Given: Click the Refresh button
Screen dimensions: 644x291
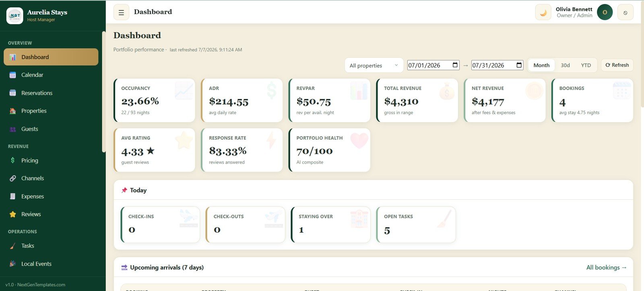Looking at the screenshot, I should tap(617, 65).
